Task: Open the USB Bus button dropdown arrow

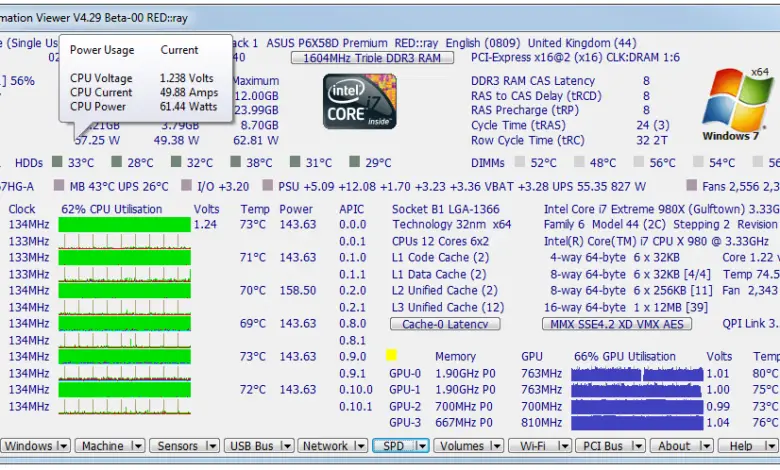Action: tap(286, 446)
